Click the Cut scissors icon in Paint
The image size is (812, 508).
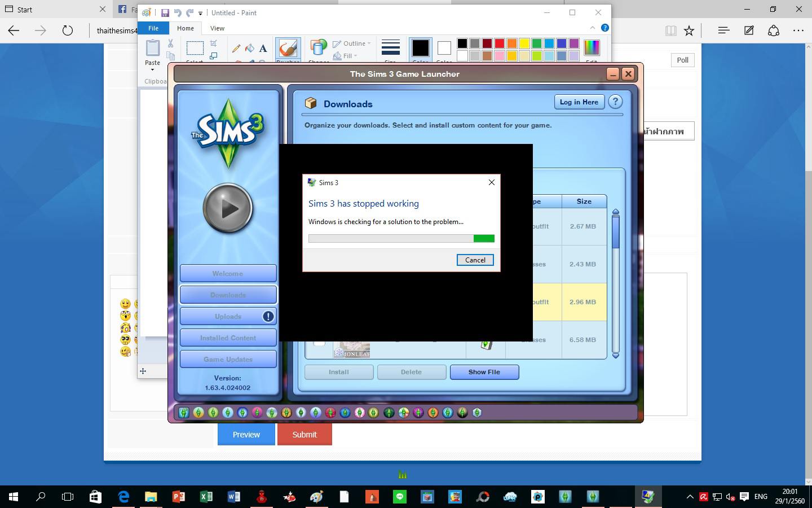[170, 43]
